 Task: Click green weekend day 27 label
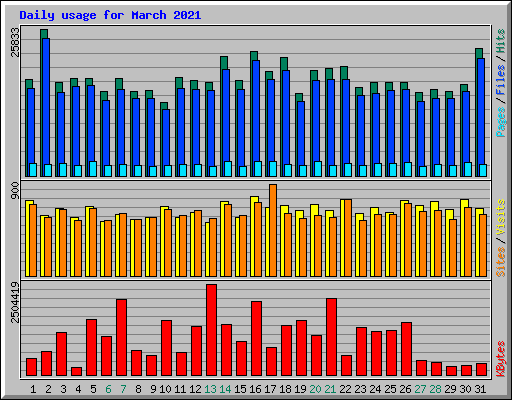click(420, 389)
